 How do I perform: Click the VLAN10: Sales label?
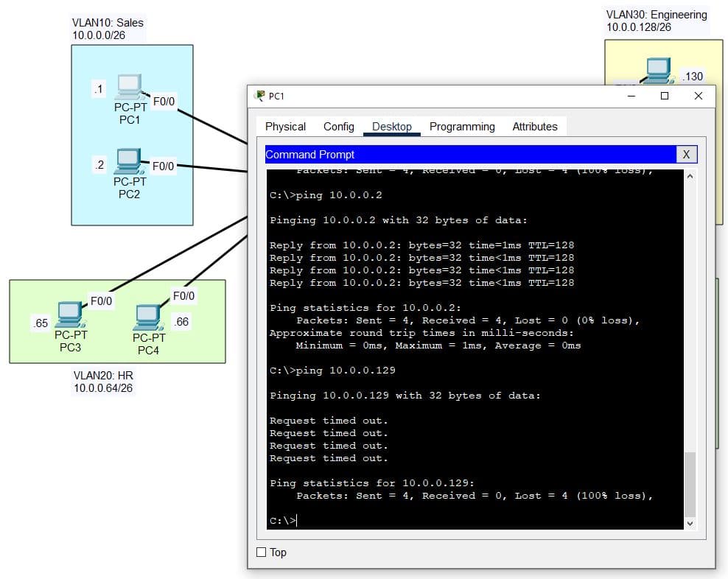tap(108, 23)
